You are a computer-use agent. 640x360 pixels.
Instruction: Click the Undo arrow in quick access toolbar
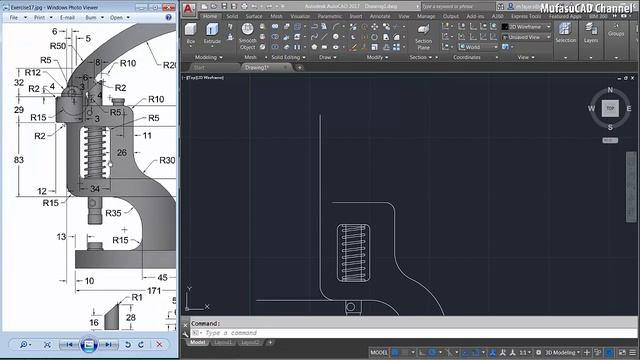[255, 6]
